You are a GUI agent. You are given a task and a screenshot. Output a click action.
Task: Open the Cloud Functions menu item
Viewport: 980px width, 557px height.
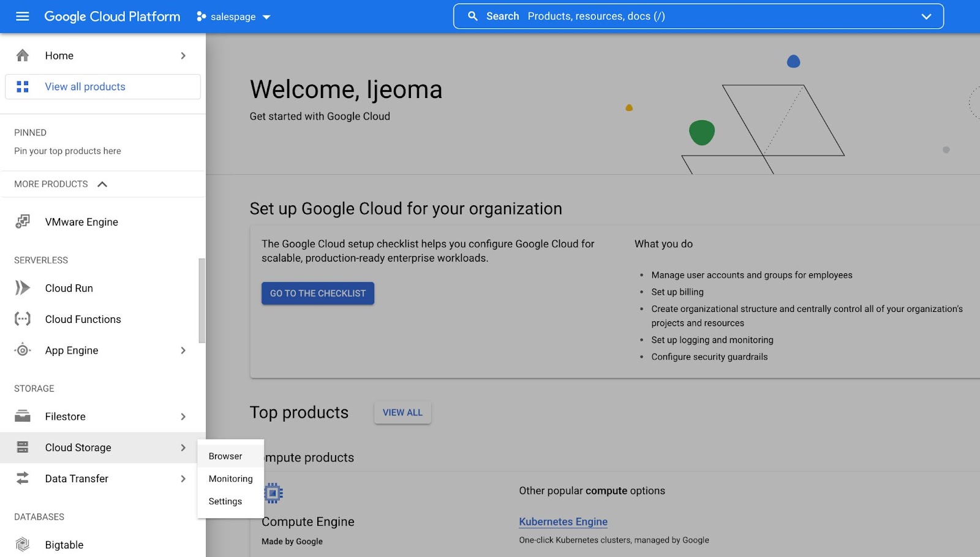click(x=102, y=319)
